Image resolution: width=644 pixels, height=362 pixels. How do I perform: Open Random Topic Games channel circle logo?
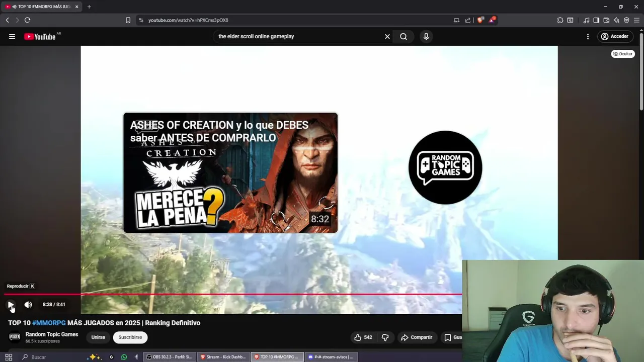[x=445, y=167]
